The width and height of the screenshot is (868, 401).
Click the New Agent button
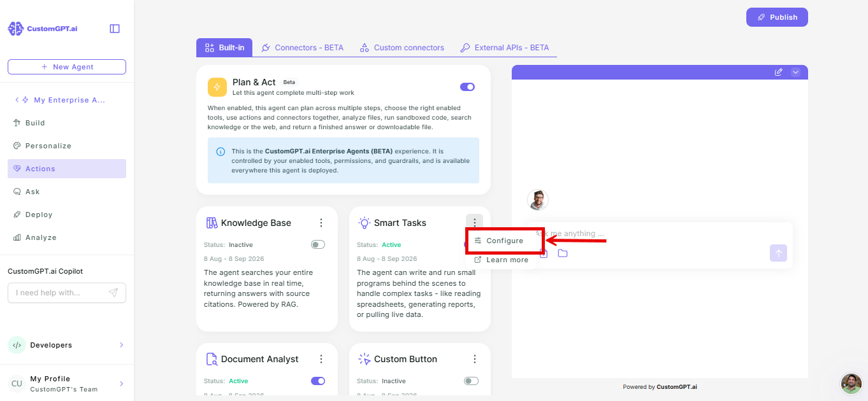(67, 67)
